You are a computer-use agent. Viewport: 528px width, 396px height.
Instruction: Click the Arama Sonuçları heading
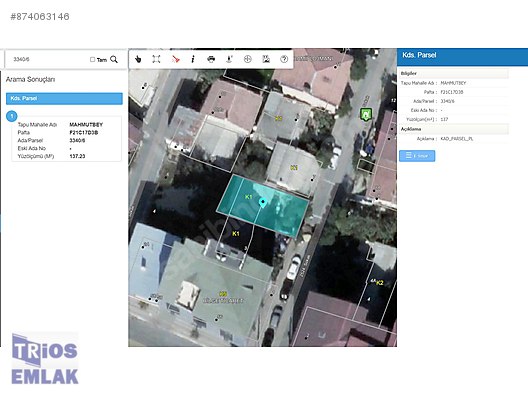(30, 79)
